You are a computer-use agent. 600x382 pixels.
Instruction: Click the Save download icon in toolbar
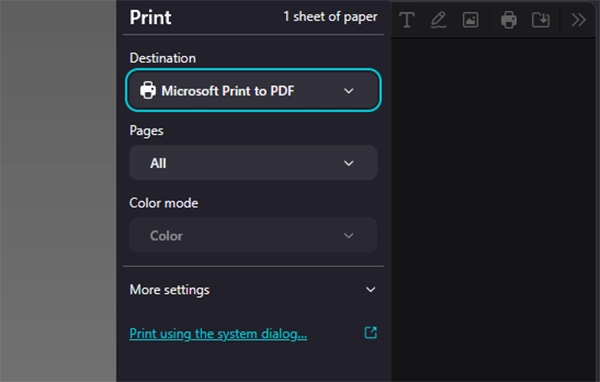(541, 20)
